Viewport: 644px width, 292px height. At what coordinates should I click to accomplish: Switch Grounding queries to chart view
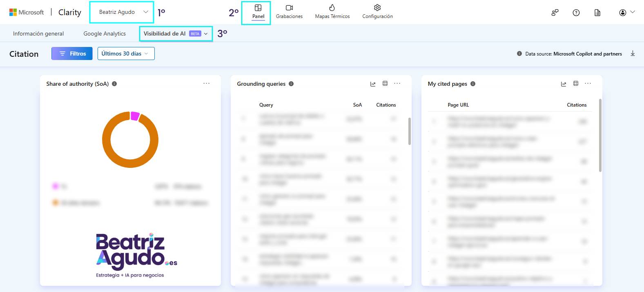click(373, 84)
